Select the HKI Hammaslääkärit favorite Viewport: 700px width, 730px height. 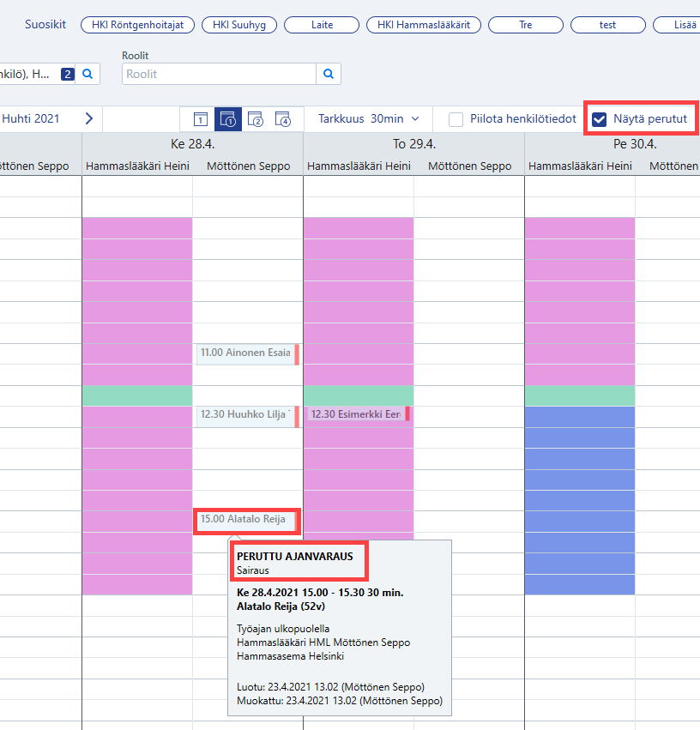[424, 25]
